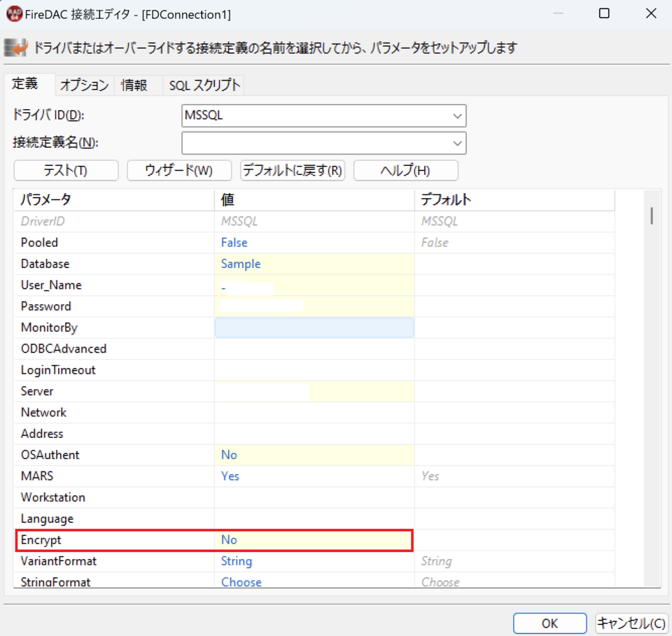Viewport: 672px width, 636px height.
Task: Click デフォルトに戻す(R) button
Action: (x=293, y=171)
